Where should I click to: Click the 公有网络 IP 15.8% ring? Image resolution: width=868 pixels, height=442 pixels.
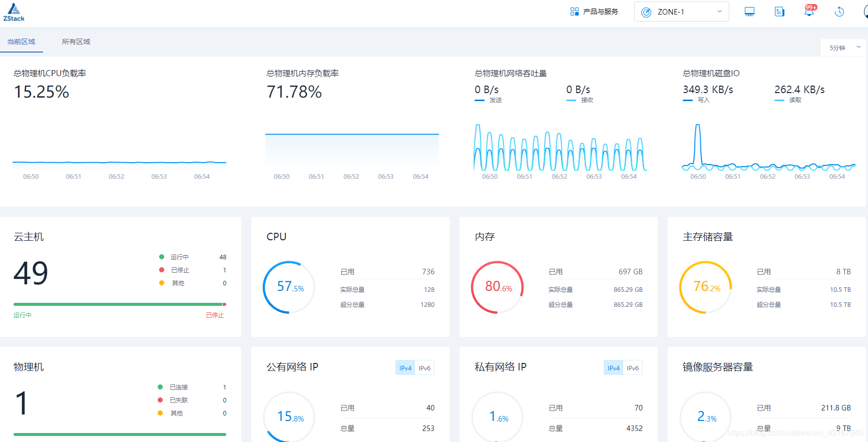tap(289, 416)
